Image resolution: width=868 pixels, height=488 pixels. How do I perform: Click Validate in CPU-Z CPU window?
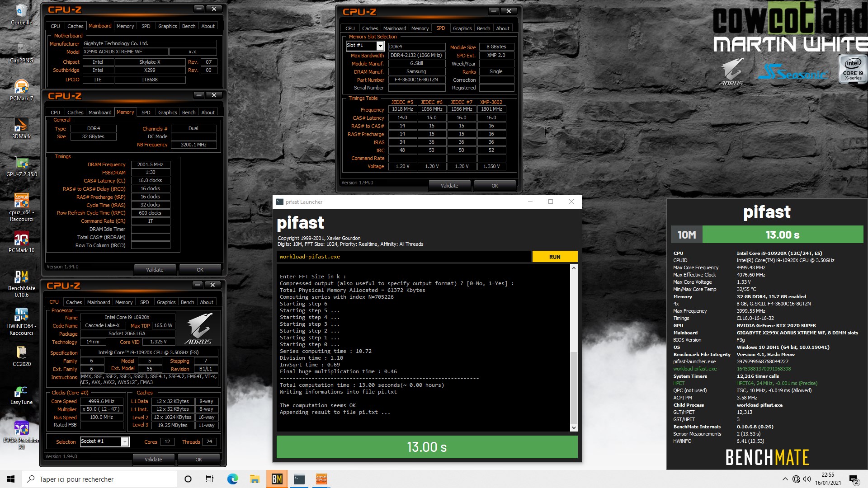(153, 460)
